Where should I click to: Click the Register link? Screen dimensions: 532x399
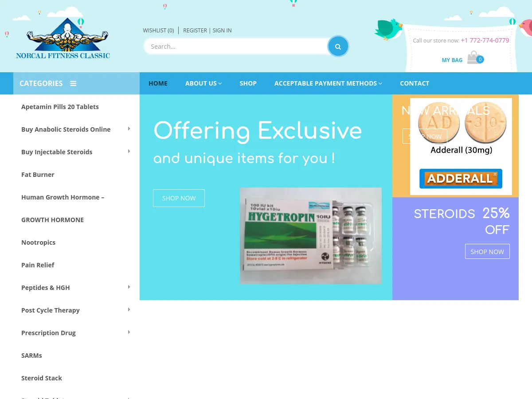(x=195, y=31)
